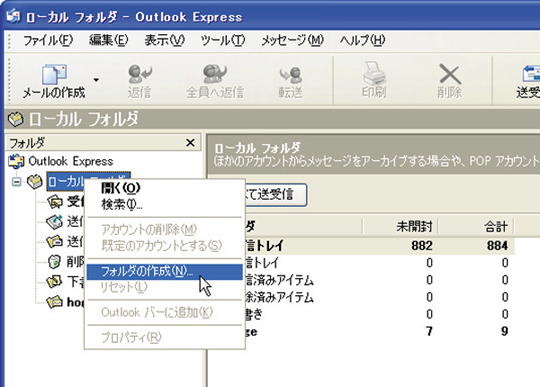Choose リセット(L) in the context menu

coord(165,287)
